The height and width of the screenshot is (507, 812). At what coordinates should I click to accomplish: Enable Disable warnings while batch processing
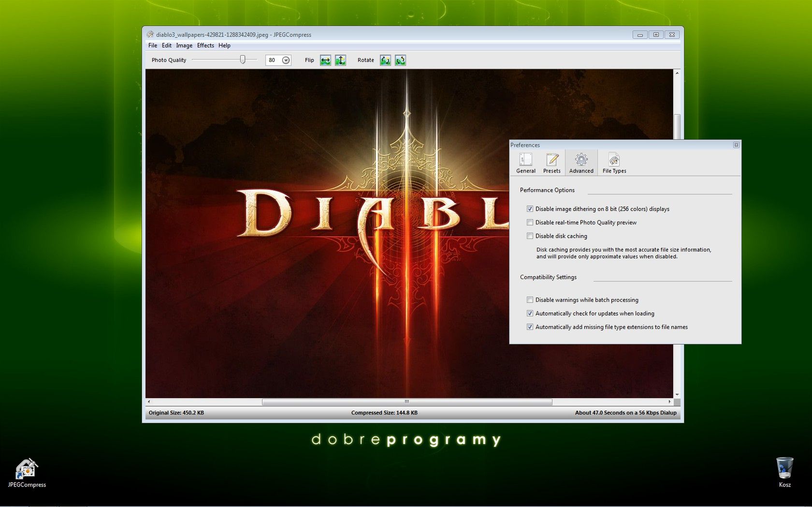530,300
